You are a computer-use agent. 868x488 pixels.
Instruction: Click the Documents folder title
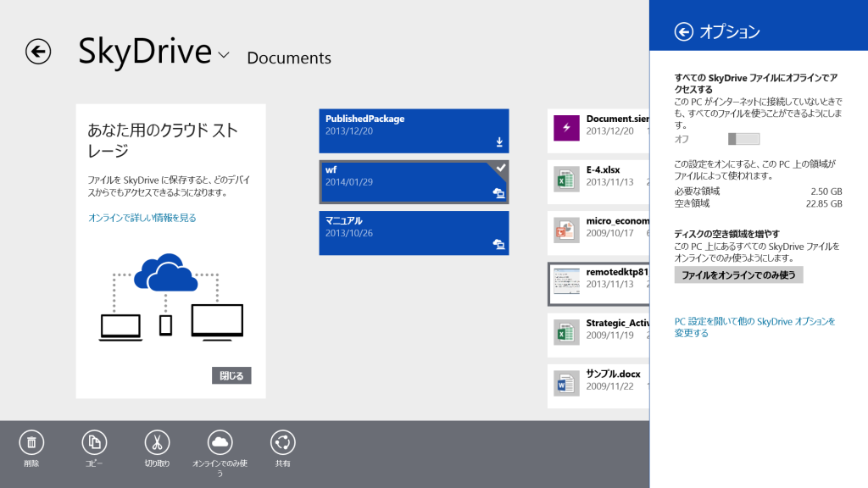pyautogui.click(x=289, y=58)
